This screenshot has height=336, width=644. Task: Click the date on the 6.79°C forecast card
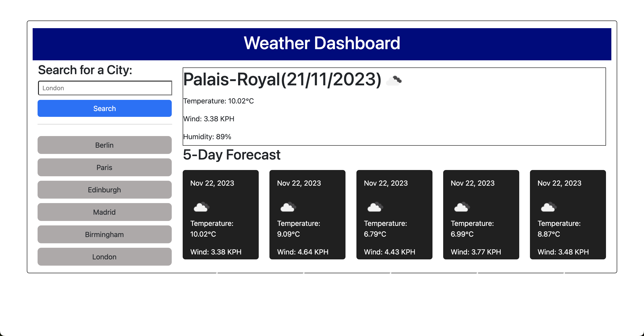pos(386,183)
